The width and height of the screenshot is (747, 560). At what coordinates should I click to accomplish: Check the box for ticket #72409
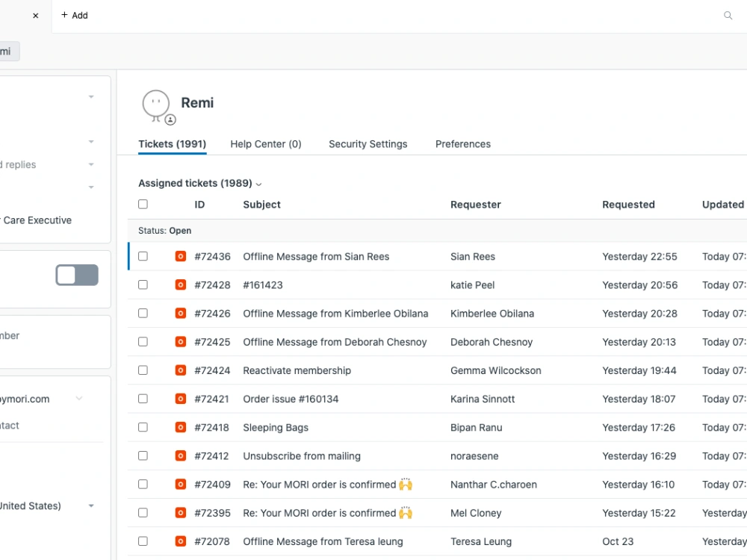143,485
